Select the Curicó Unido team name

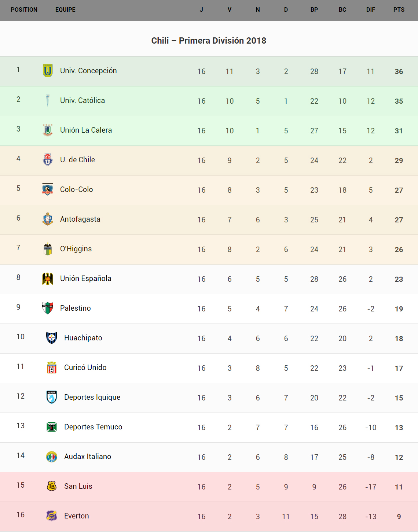tap(85, 367)
